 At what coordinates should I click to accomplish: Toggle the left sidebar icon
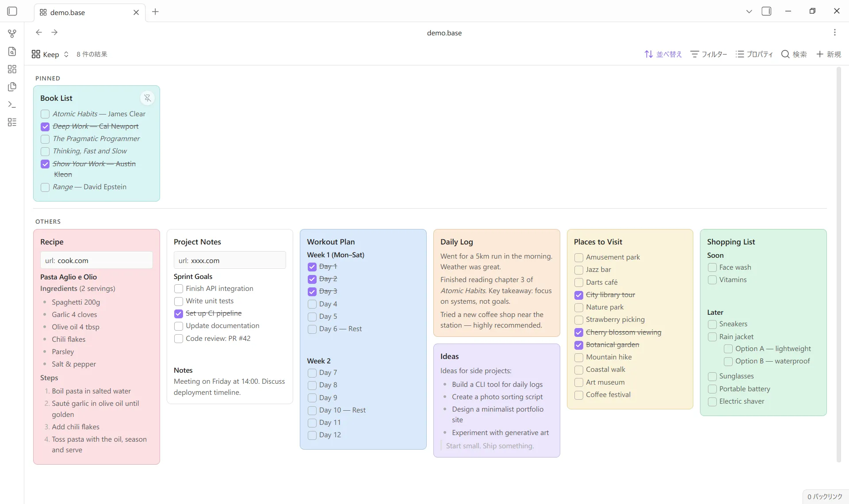(x=12, y=11)
